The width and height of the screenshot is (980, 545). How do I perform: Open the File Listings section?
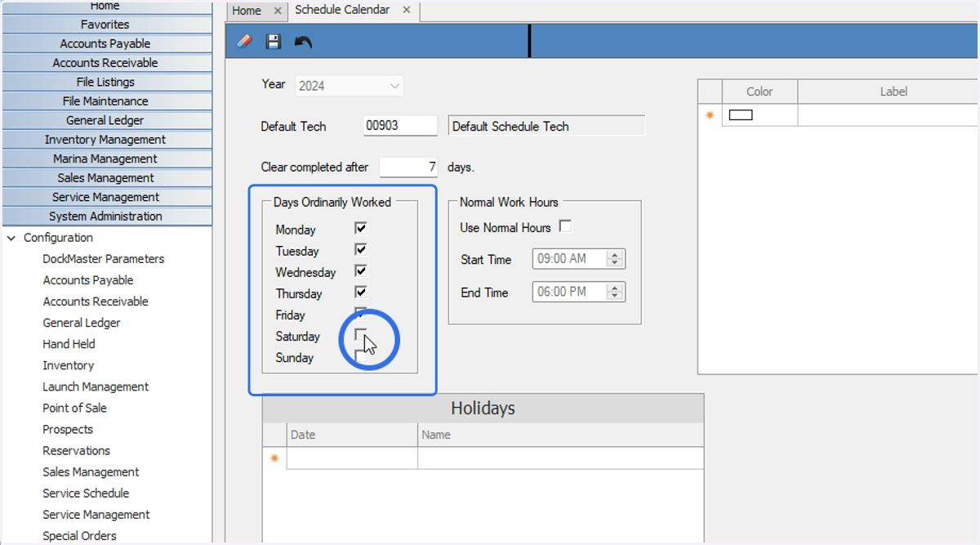coord(107,82)
